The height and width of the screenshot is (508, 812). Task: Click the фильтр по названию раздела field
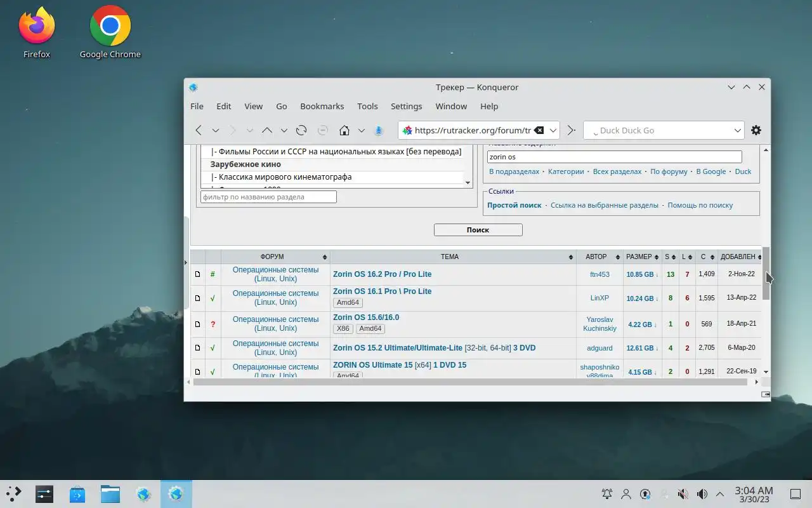click(x=268, y=197)
